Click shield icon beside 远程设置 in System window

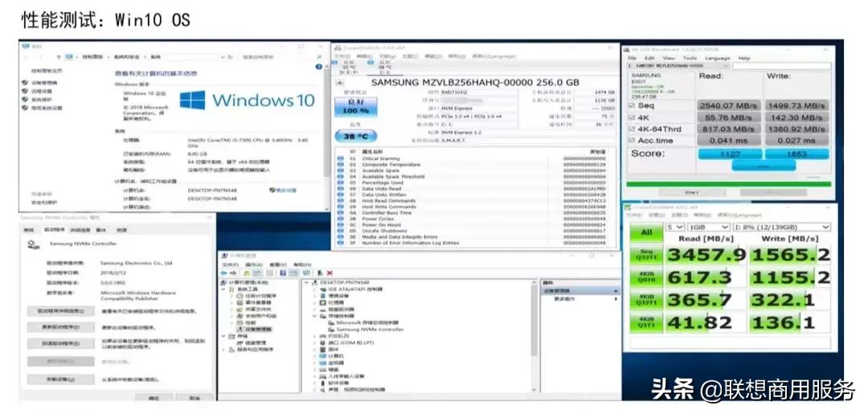pos(25,91)
